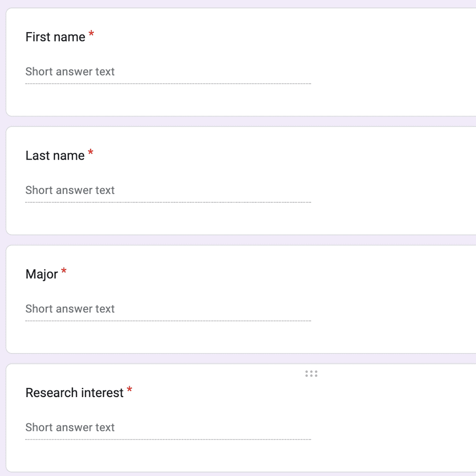
Task: Click the gap between First name and Last name cards
Action: pos(238,122)
